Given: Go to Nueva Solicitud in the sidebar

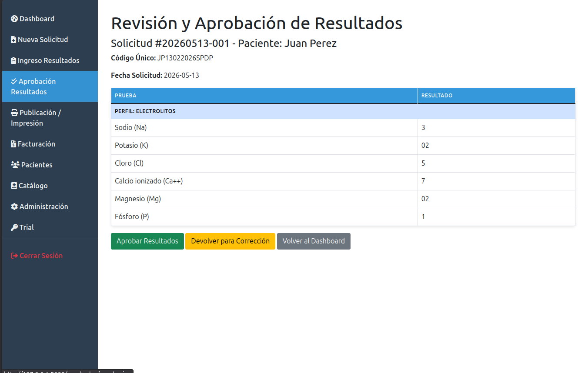Looking at the screenshot, I should [x=50, y=40].
